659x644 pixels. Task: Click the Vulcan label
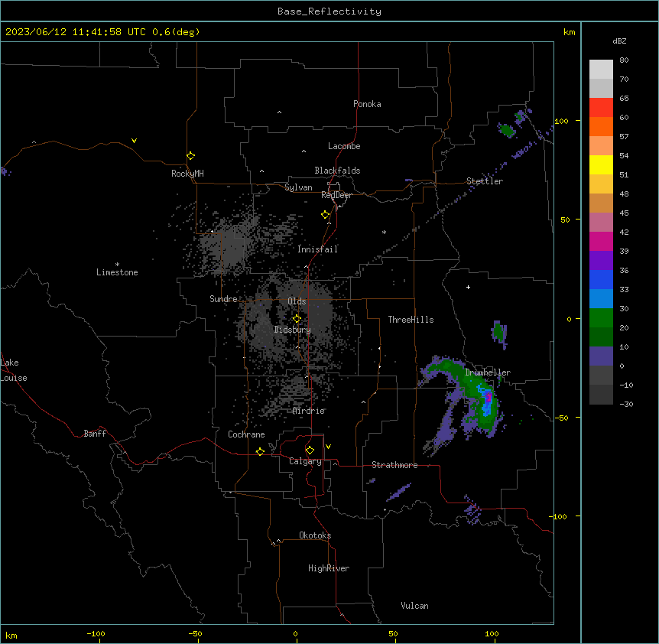[415, 606]
